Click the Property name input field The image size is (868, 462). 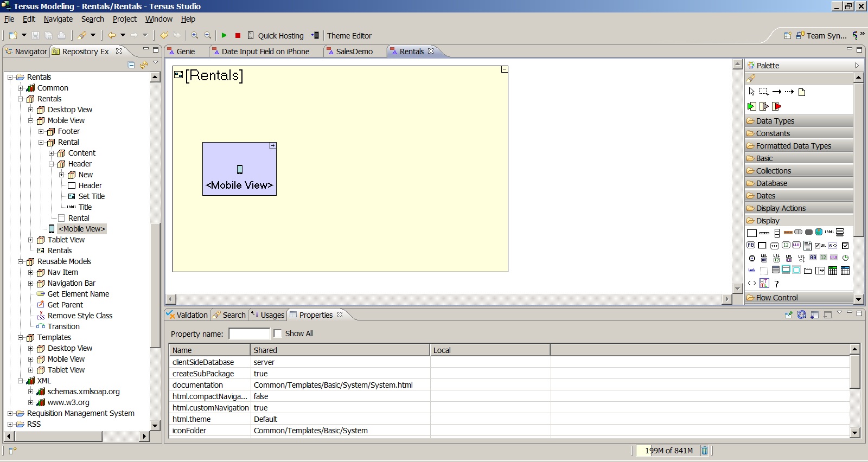coord(249,334)
